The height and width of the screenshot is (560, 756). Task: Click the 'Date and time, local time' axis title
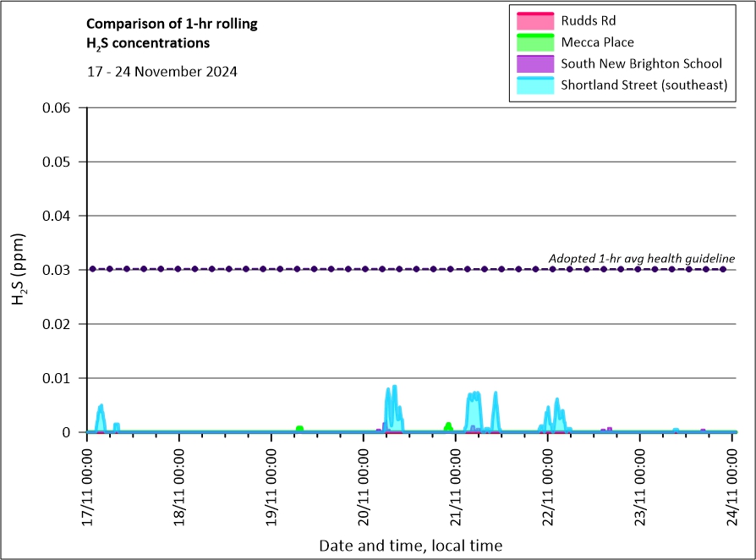[x=410, y=546]
